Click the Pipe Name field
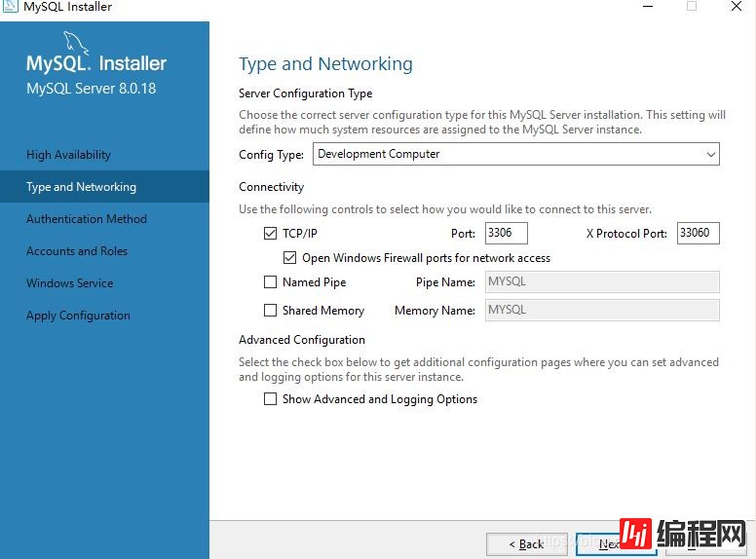The image size is (756, 559). 602,281
